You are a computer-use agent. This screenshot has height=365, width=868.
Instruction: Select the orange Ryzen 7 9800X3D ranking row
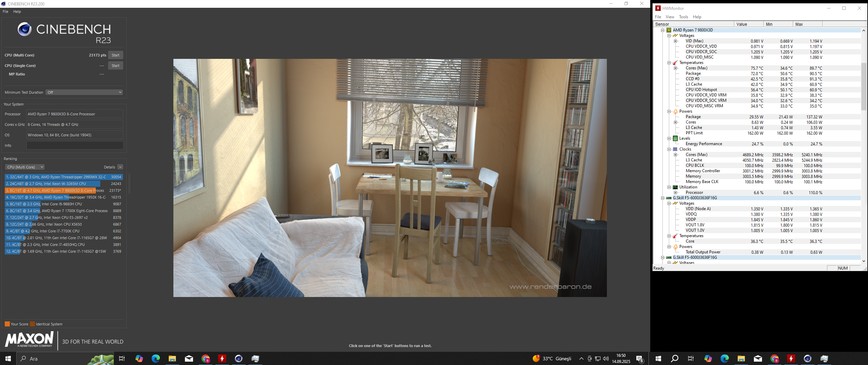pos(64,190)
